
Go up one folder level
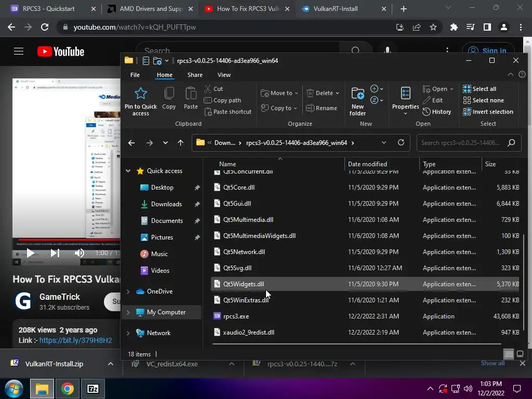pyautogui.click(x=180, y=143)
